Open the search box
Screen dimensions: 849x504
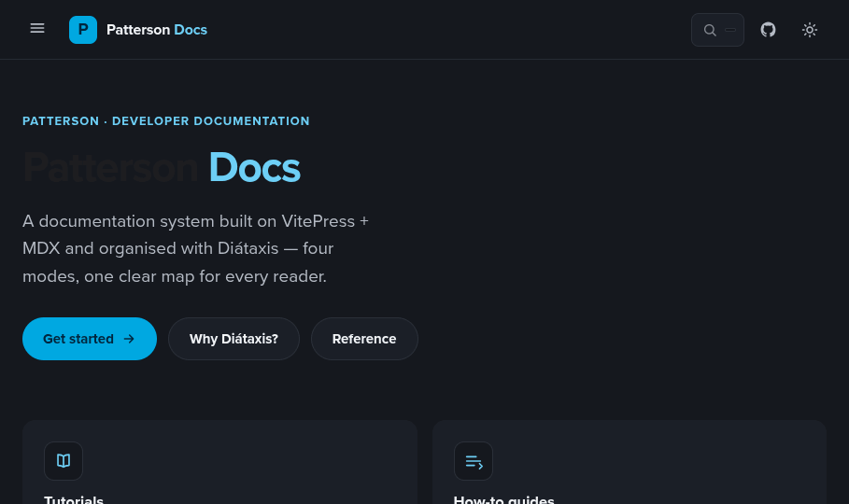717,30
